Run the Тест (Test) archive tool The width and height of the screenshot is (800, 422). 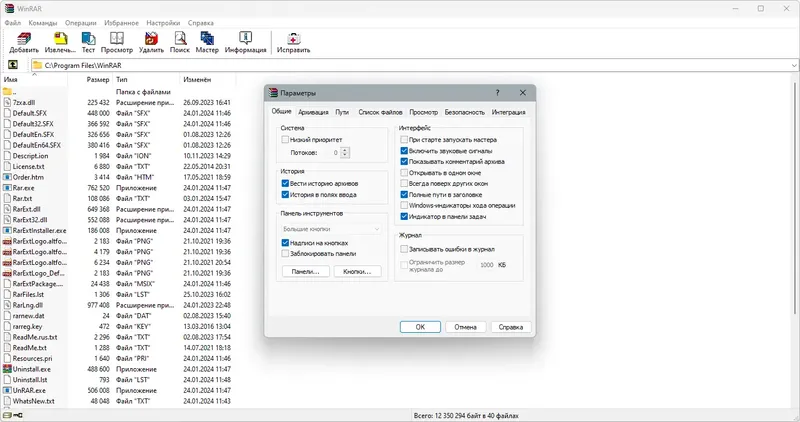coord(88,42)
